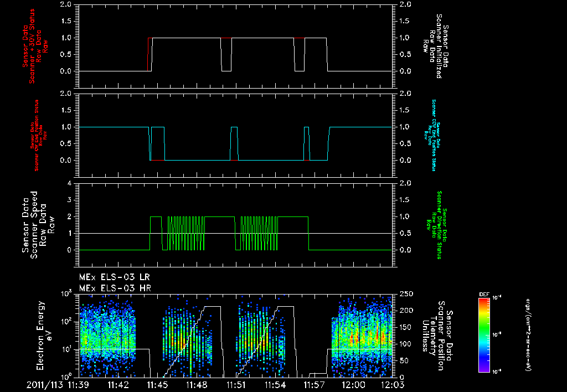Click the "11:42" time axis label
The image size is (567, 392).
click(x=118, y=385)
